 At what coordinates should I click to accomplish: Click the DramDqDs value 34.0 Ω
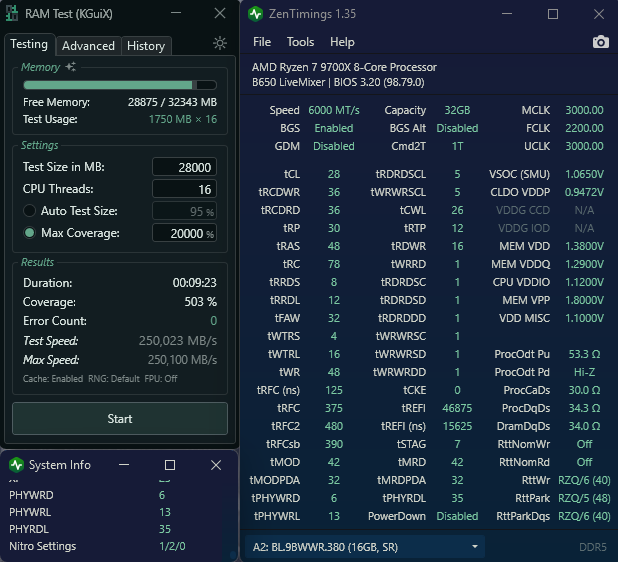click(x=584, y=426)
